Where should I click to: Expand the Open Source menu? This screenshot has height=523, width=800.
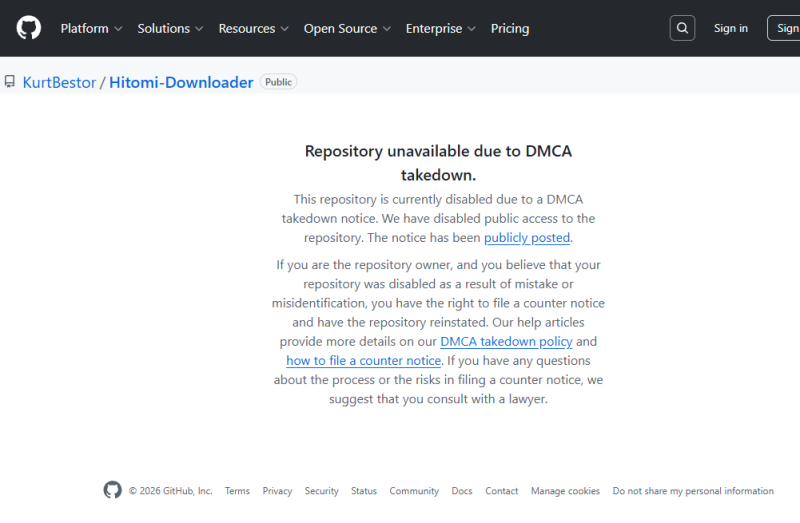tap(347, 29)
